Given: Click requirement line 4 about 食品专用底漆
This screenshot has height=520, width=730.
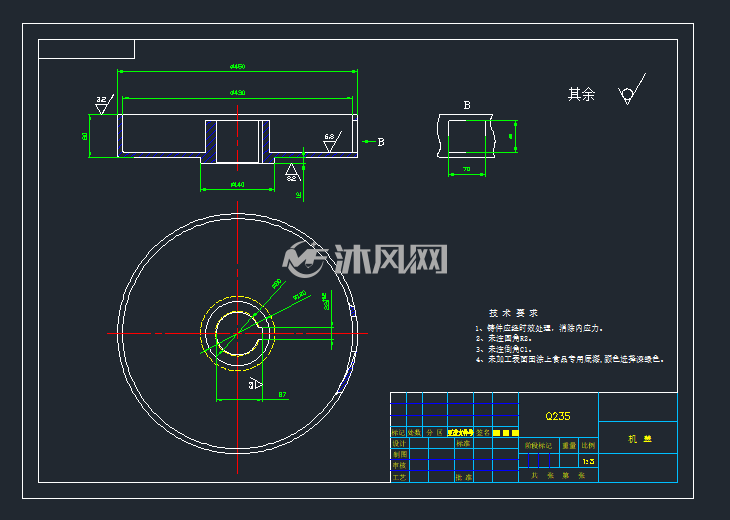Looking at the screenshot, I should pyautogui.click(x=570, y=359).
